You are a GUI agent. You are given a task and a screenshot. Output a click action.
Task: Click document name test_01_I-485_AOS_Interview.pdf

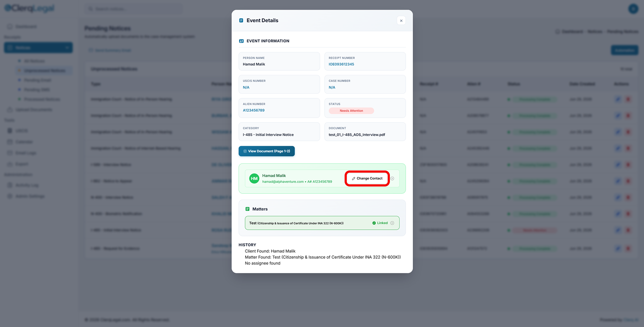tap(356, 135)
